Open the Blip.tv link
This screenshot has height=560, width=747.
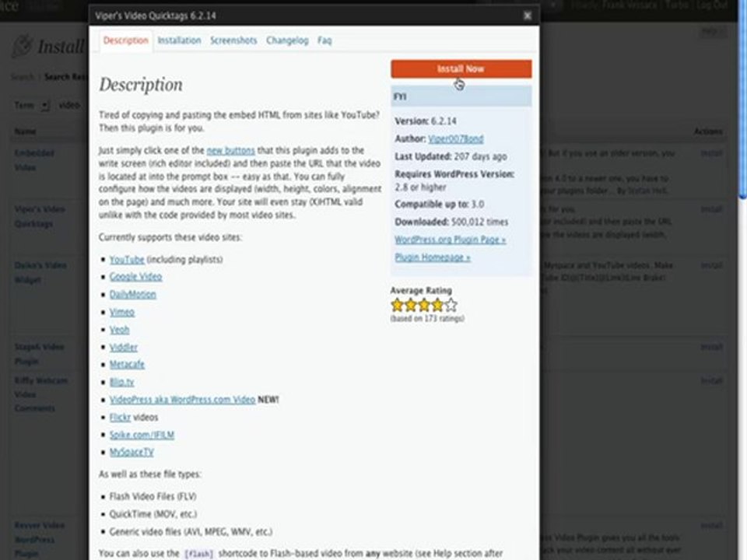[x=121, y=382]
